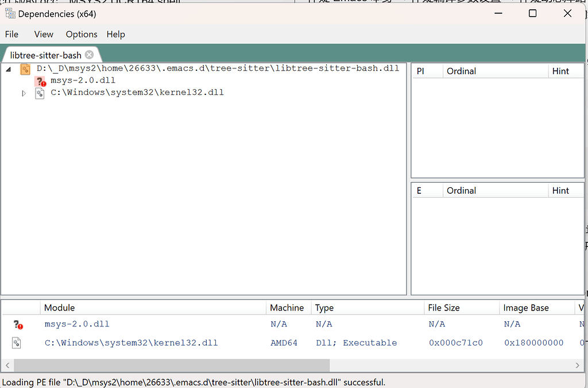Click the close icon on libtree-sitter-bash tab

[x=90, y=55]
